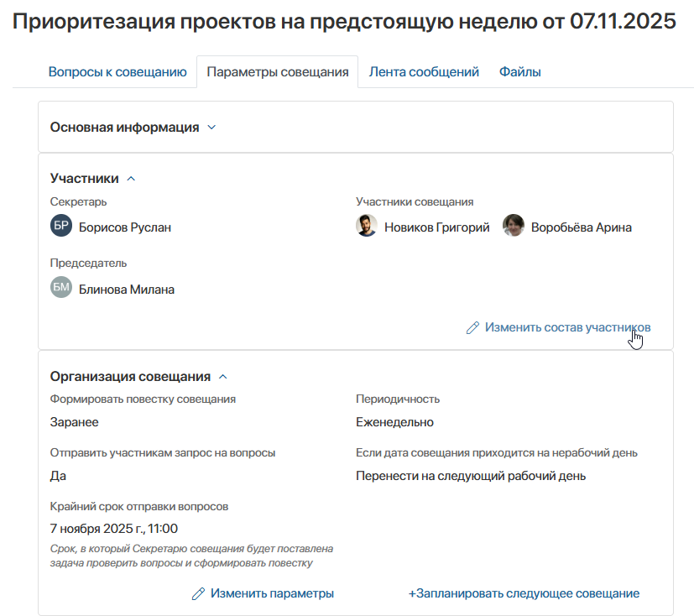Screen dimensions: 694x616
Task: Switch to the 'Вопросы к совещанию' tab
Action: pos(117,72)
